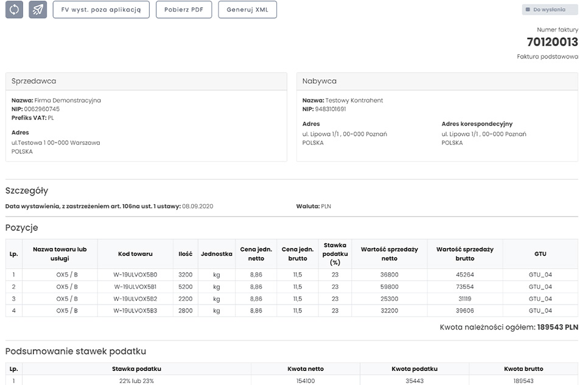This screenshot has width=588, height=385.
Task: Click 'FV wyst. poza aplikacją' button
Action: point(101,10)
